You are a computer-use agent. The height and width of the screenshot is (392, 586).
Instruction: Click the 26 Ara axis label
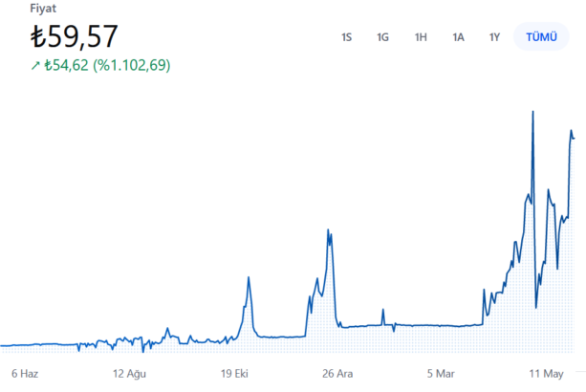[338, 373]
